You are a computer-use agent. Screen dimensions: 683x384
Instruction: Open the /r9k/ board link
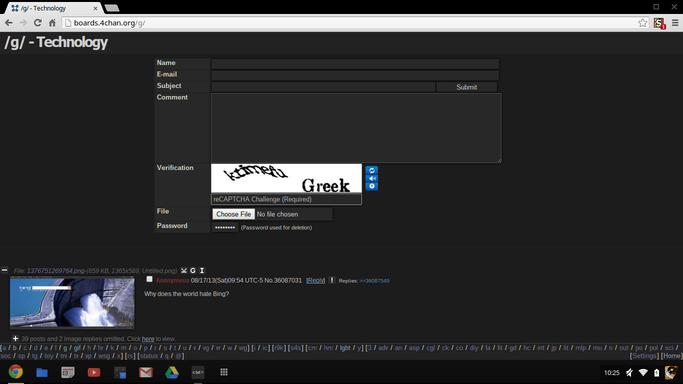279,347
